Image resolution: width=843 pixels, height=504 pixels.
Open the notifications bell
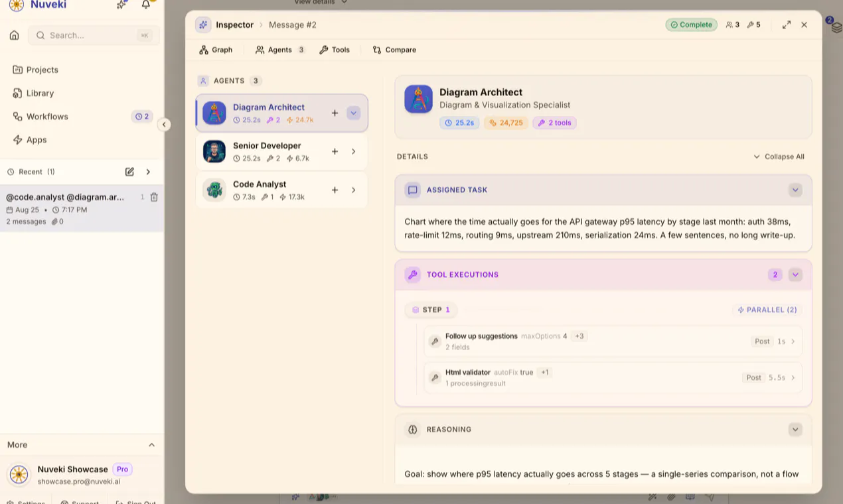pos(146,5)
